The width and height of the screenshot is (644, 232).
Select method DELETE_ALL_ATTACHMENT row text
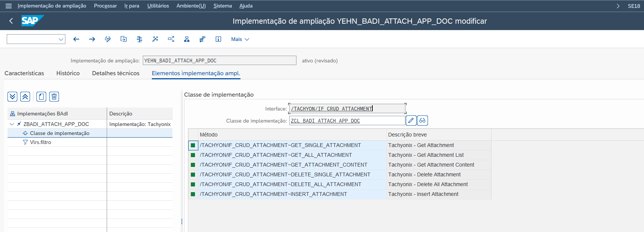[x=281, y=184]
